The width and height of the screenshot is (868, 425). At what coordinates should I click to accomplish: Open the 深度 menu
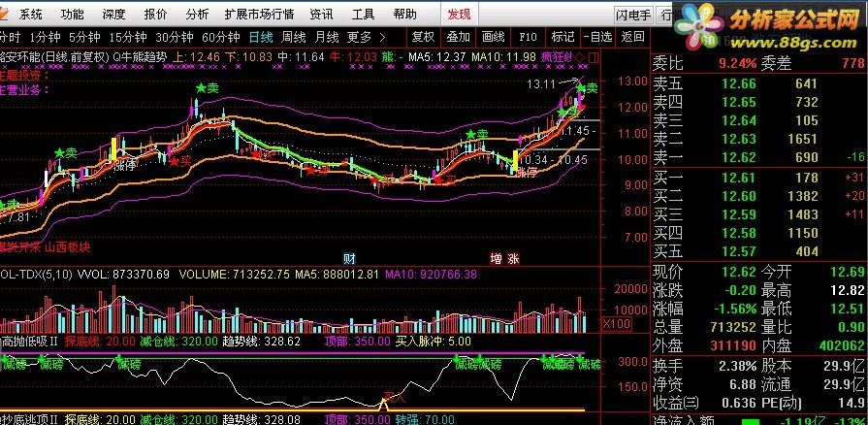[x=114, y=14]
